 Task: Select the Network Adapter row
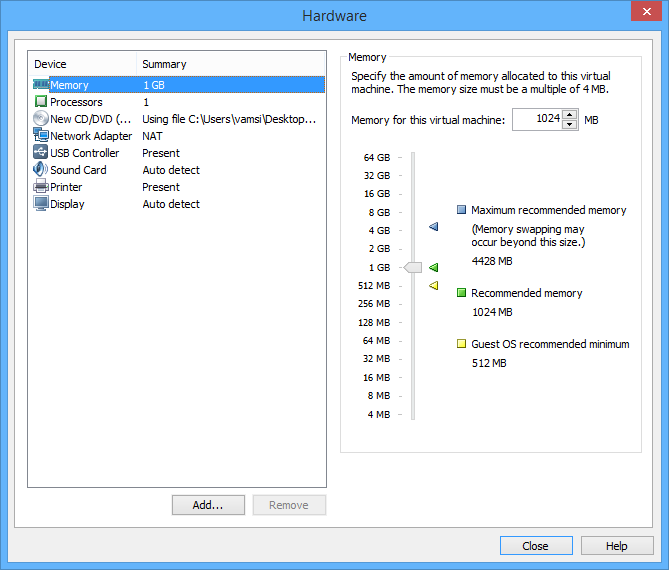pos(177,136)
